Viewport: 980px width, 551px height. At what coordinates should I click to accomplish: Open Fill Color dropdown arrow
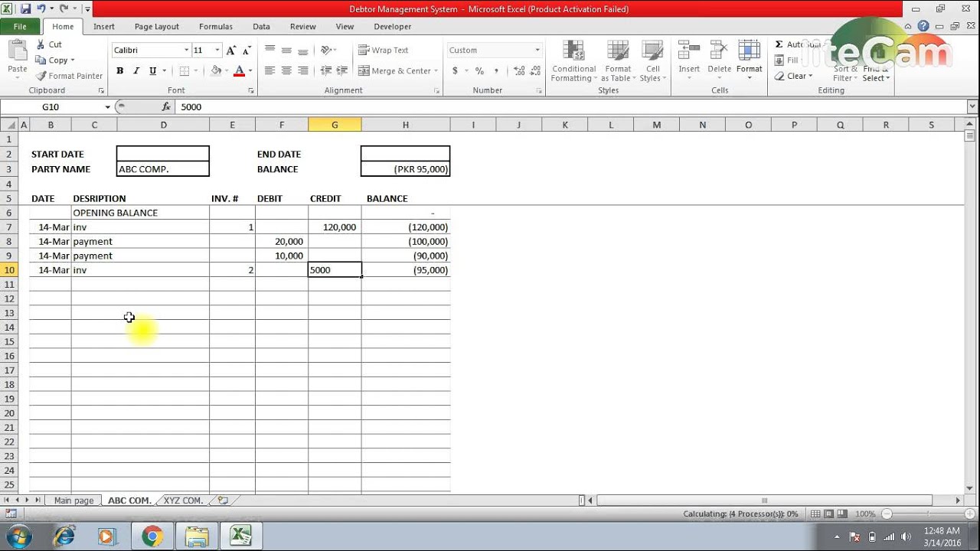[x=227, y=71]
